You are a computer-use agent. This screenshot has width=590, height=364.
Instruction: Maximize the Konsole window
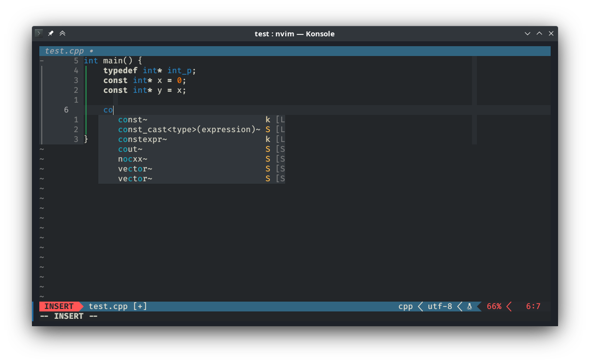[539, 33]
